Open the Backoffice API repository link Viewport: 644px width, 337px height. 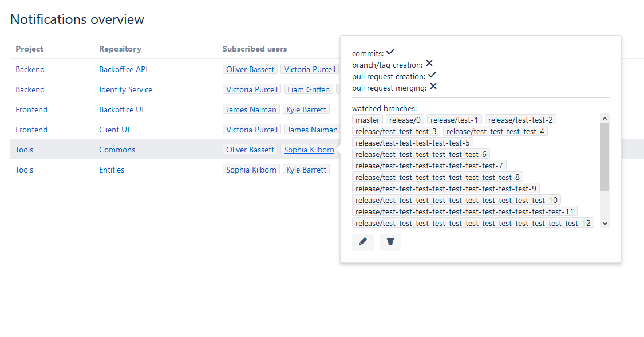(124, 69)
